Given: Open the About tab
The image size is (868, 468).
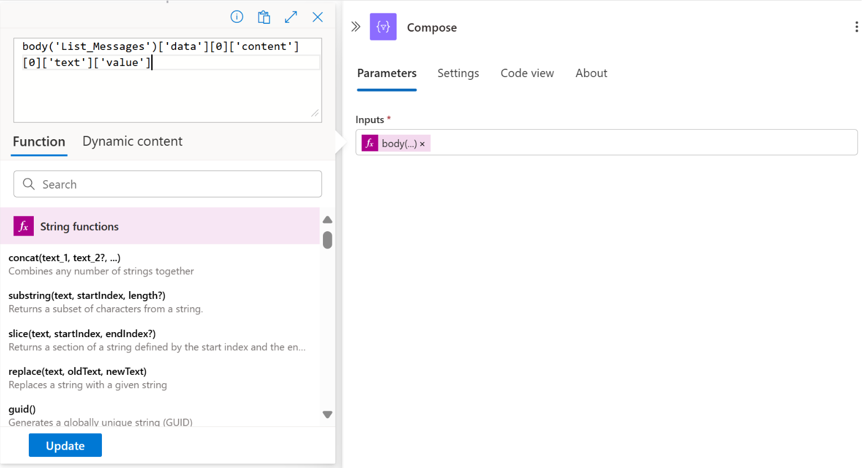Looking at the screenshot, I should click(x=591, y=73).
